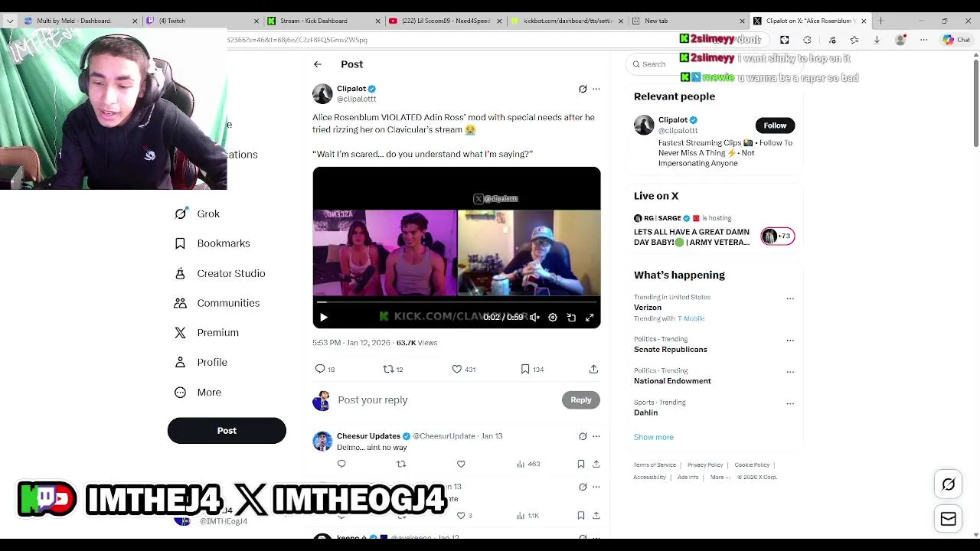Open the browser tab list dropdown arrow

[x=9, y=21]
